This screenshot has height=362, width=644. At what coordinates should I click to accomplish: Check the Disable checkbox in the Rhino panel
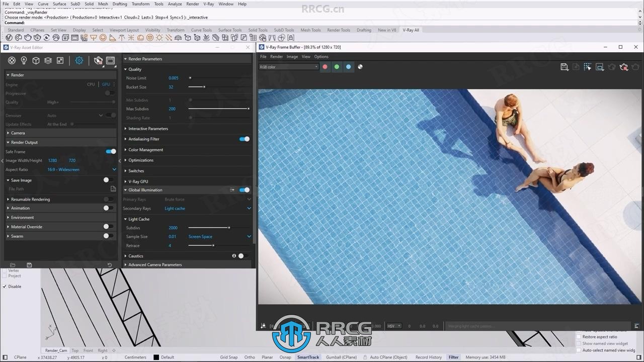point(5,287)
